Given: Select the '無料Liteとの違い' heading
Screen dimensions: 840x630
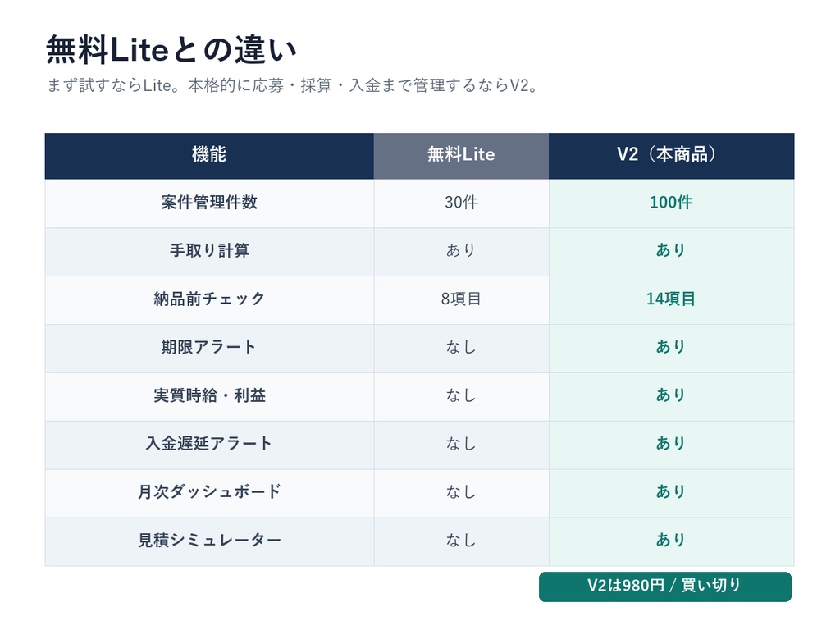Looking at the screenshot, I should click(x=171, y=50).
